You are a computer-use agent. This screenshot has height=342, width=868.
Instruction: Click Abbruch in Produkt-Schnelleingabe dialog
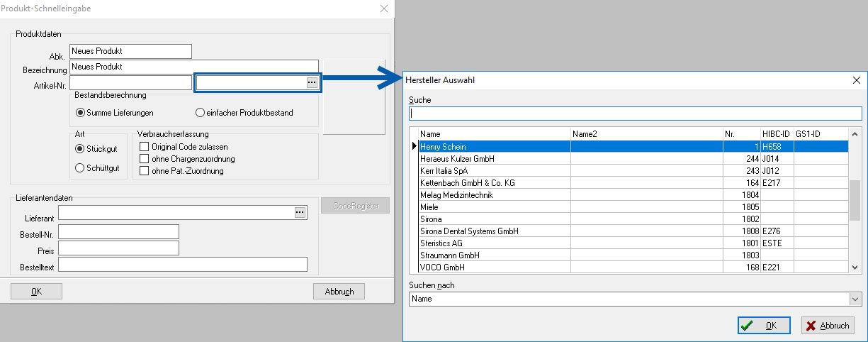click(x=339, y=292)
